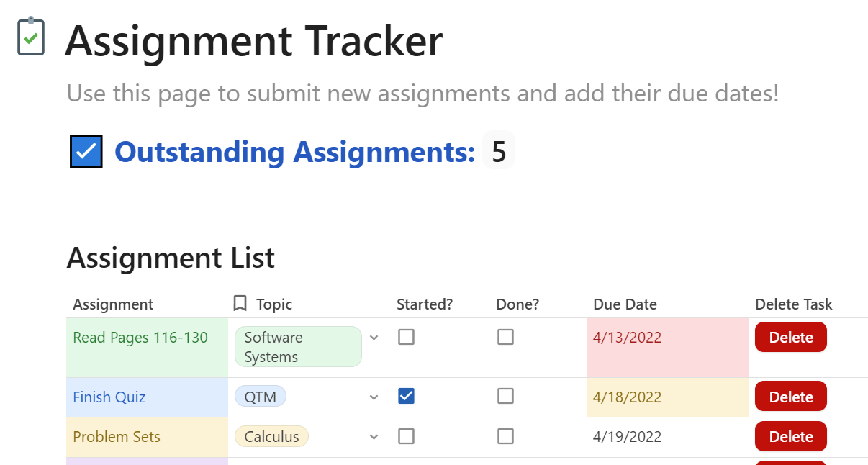Select the green Software Systems topic tag

tap(298, 347)
